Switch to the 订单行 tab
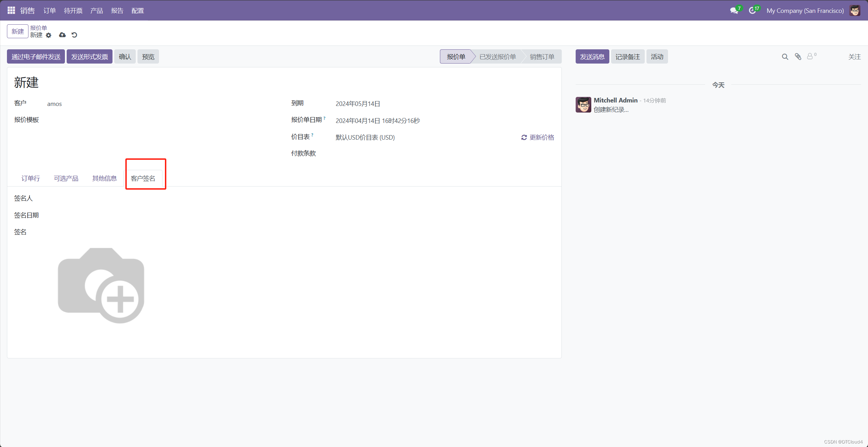Image resolution: width=868 pixels, height=447 pixels. point(31,178)
